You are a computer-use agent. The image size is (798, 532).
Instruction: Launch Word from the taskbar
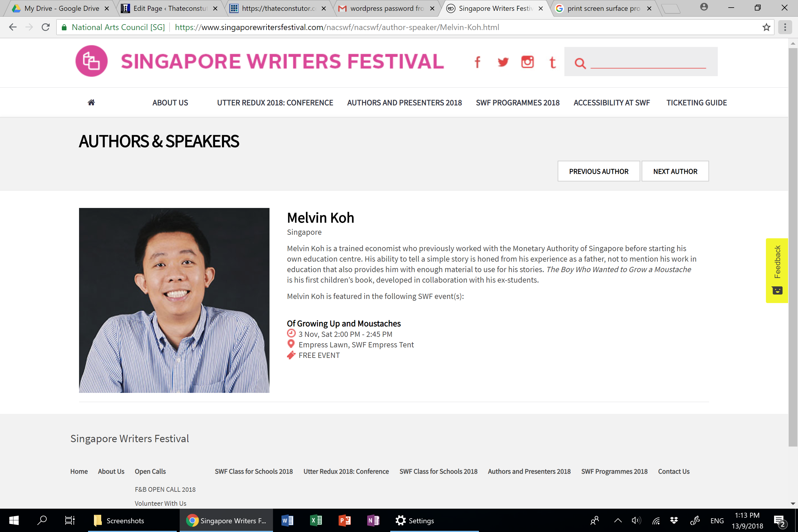click(287, 520)
